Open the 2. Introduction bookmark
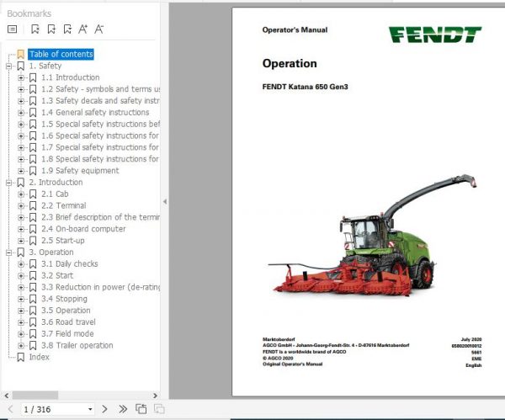 [56, 183]
